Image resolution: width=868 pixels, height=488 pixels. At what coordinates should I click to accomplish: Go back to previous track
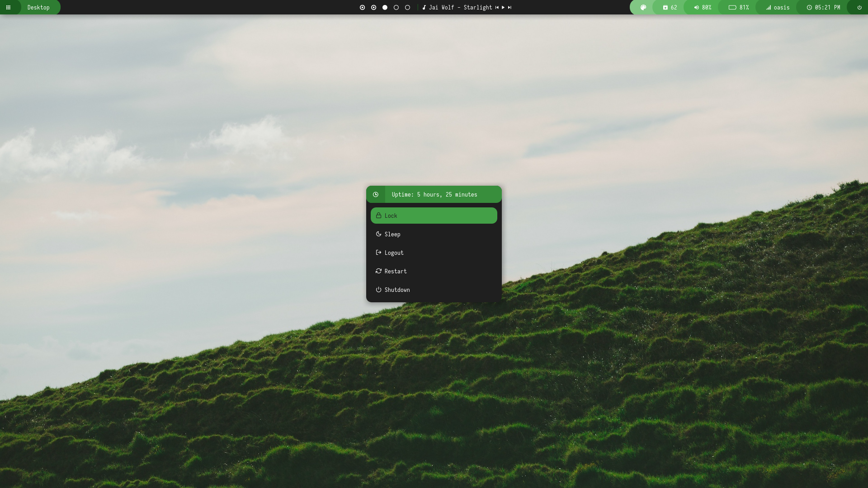point(497,7)
